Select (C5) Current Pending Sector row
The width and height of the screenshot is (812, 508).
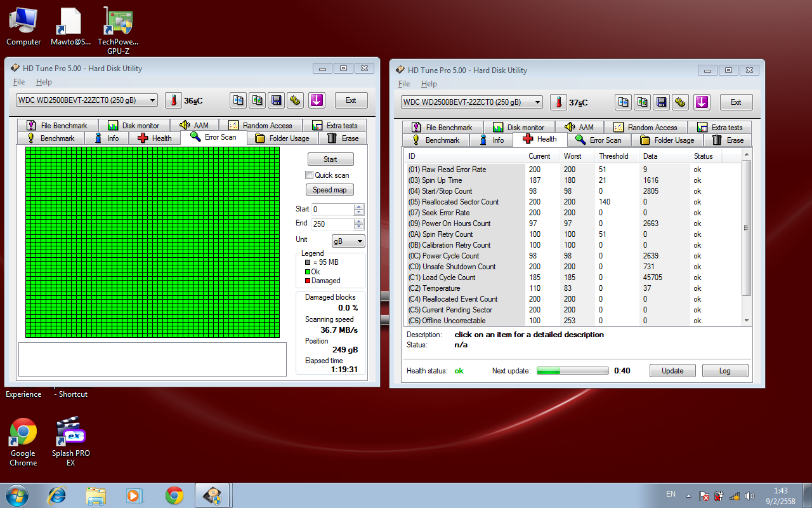pyautogui.click(x=573, y=310)
